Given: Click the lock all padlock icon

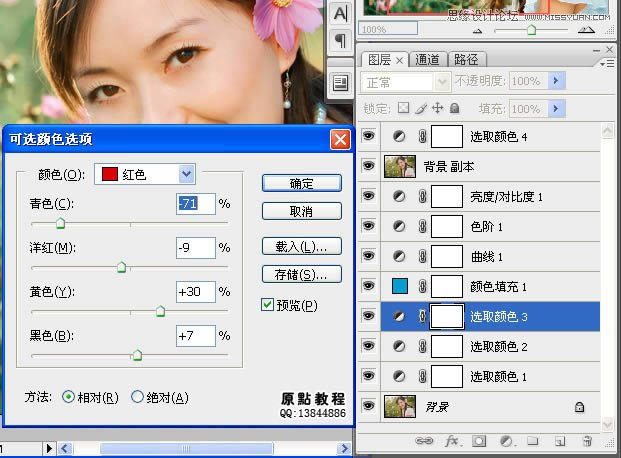Looking at the screenshot, I should [454, 108].
